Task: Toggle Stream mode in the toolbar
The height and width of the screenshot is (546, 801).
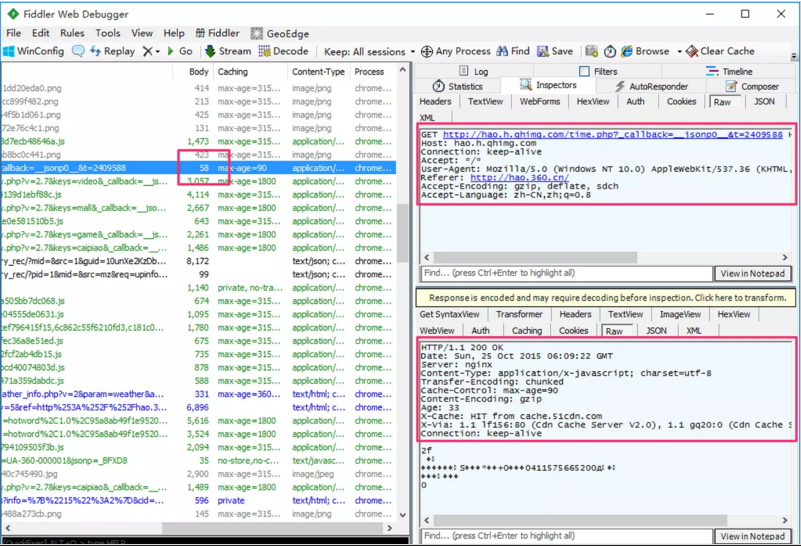Action: [227, 51]
